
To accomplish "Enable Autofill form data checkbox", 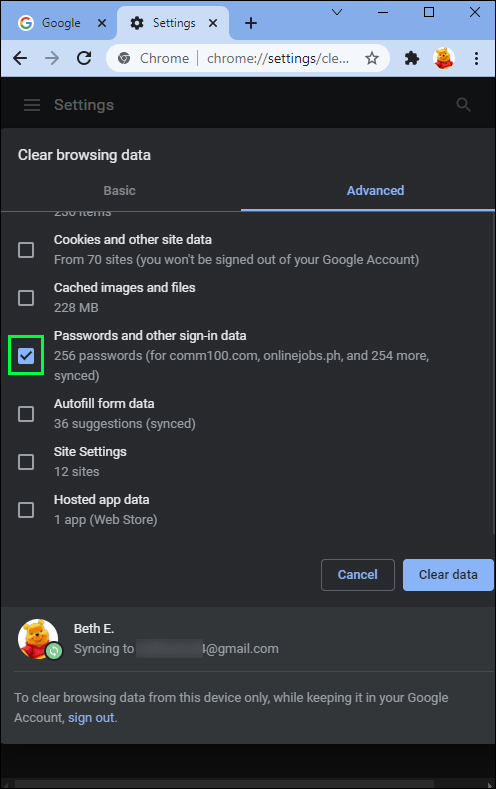I will (x=26, y=414).
